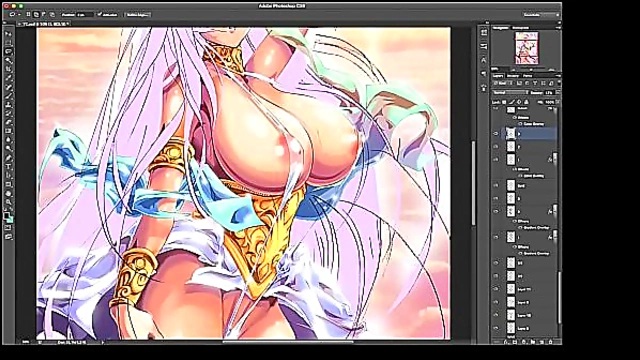Toggle first Gradient Overlay effect visibility

(520, 227)
